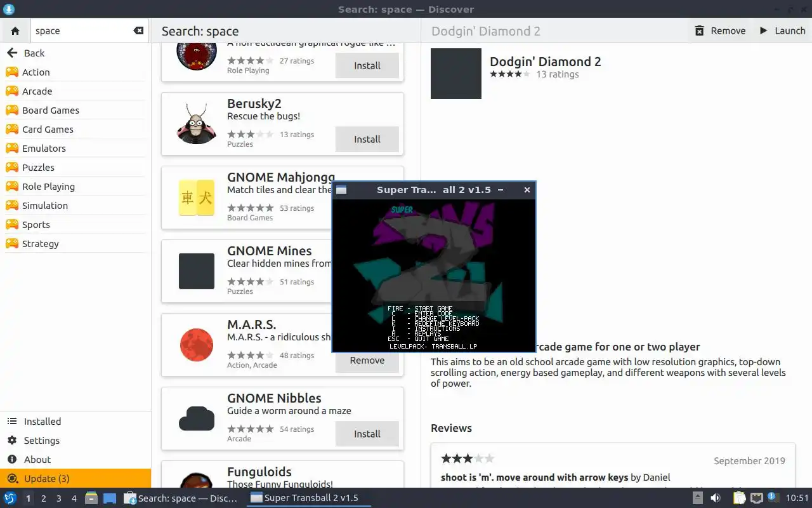Image resolution: width=812 pixels, height=508 pixels.
Task: Switch to Discover window in taskbar
Action: (181, 498)
